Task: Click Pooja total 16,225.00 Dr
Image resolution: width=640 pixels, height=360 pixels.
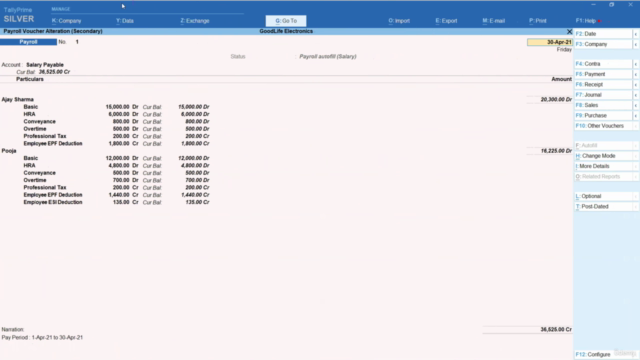Action: coord(556,151)
